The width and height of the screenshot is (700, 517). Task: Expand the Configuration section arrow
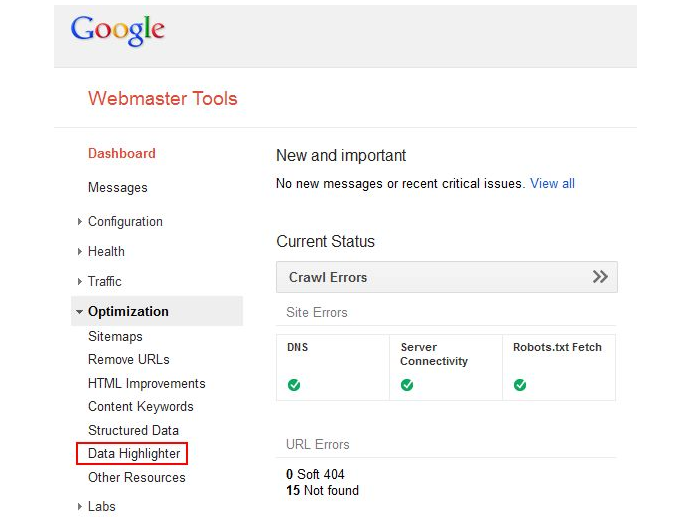(x=79, y=221)
